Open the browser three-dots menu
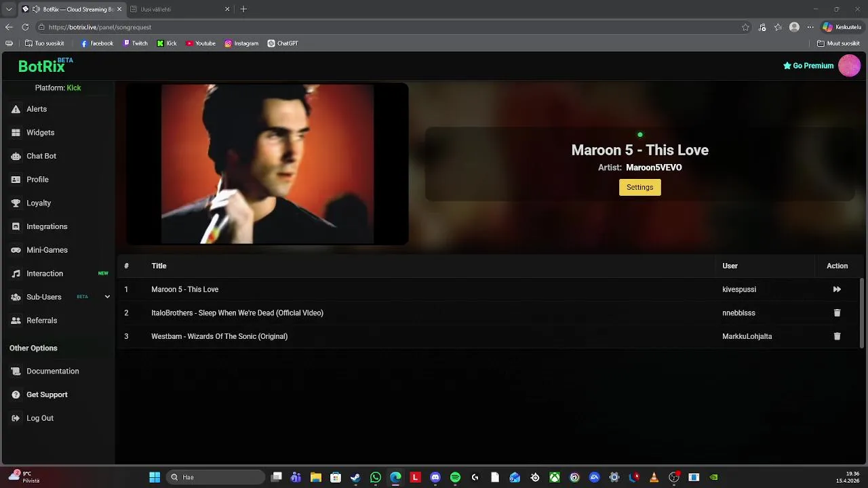 point(810,27)
